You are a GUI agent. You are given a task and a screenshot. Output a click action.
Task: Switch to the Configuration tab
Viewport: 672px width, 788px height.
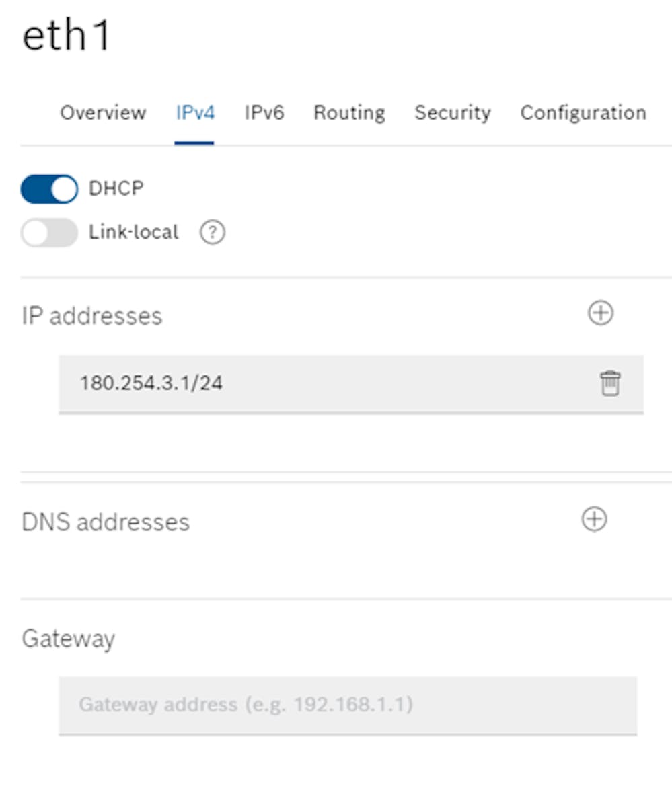[x=583, y=114]
